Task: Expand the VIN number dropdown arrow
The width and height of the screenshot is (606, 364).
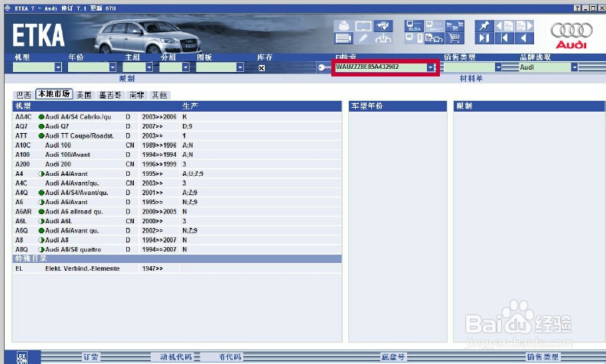Action: 430,67
